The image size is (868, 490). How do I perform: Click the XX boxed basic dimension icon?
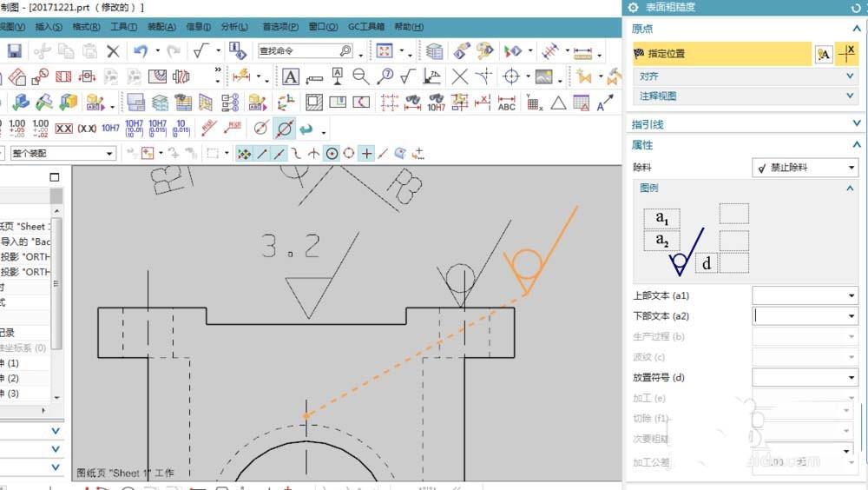63,129
